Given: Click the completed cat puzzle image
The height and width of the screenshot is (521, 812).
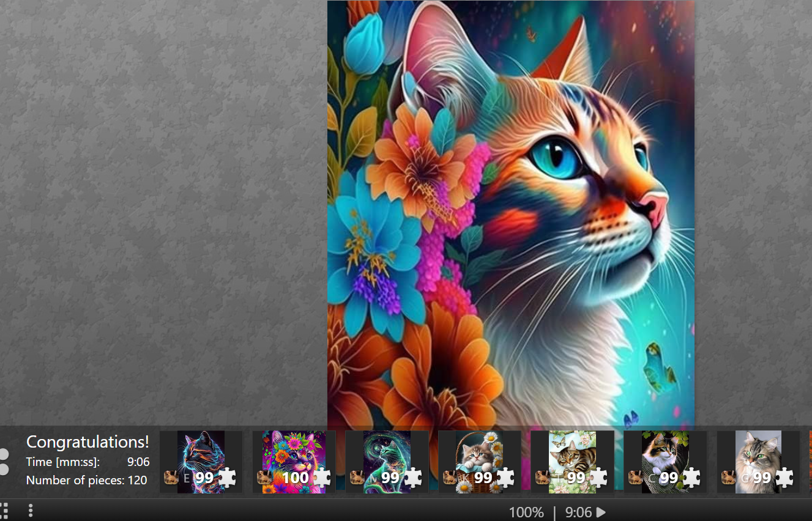Looking at the screenshot, I should click(511, 213).
